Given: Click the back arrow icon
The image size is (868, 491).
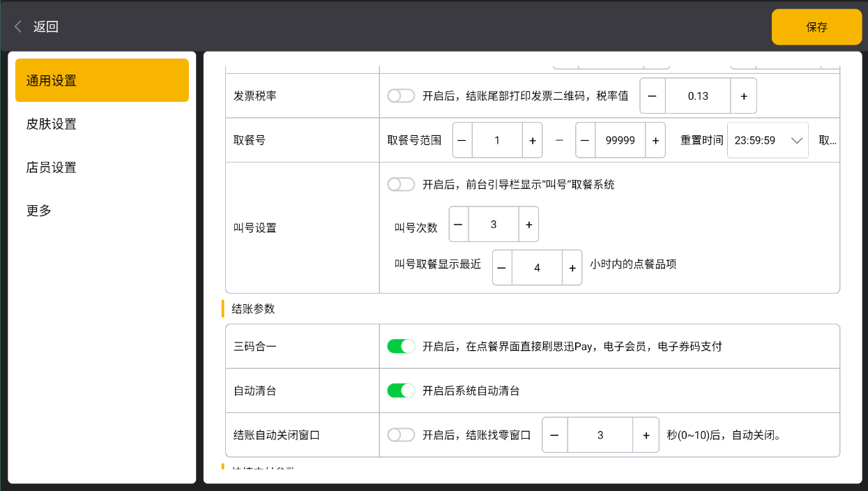Looking at the screenshot, I should [18, 27].
